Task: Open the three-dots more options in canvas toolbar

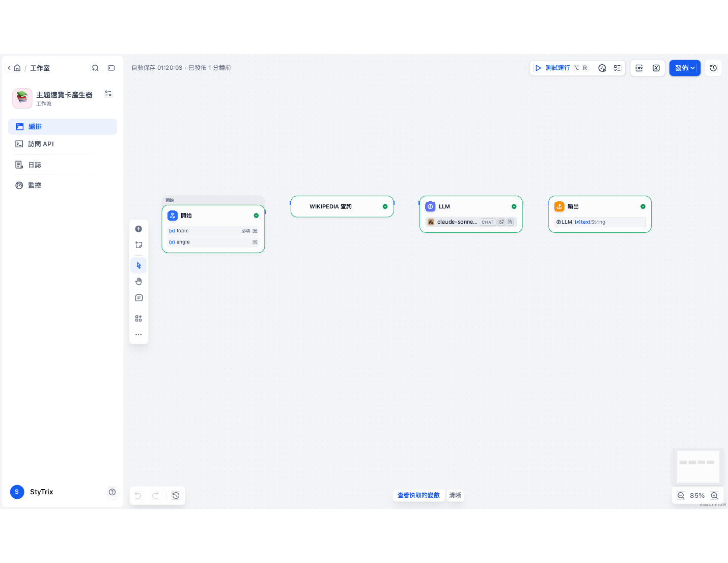Action: pos(138,335)
